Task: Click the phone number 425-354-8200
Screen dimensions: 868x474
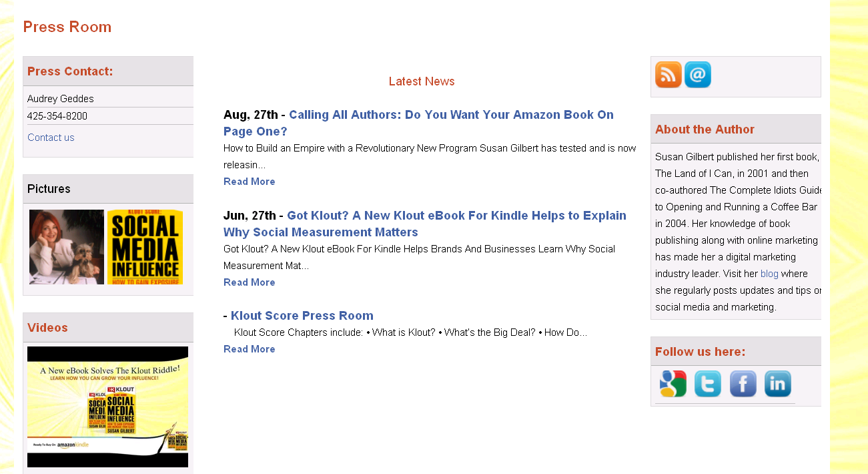Action: (57, 116)
